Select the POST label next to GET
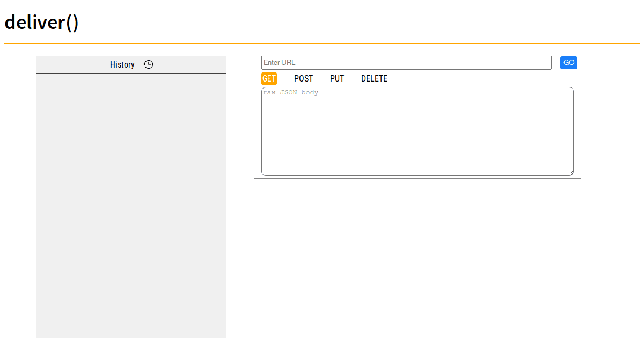This screenshot has width=644, height=338. point(303,78)
